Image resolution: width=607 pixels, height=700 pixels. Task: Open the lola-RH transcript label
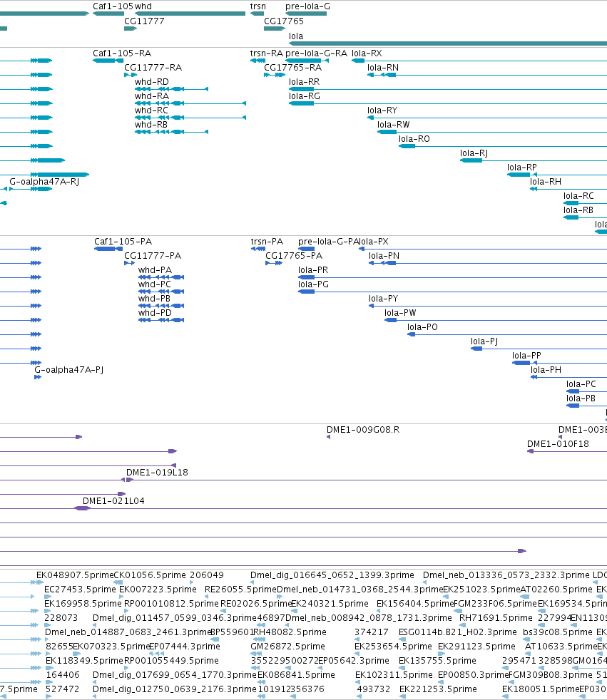546,182
